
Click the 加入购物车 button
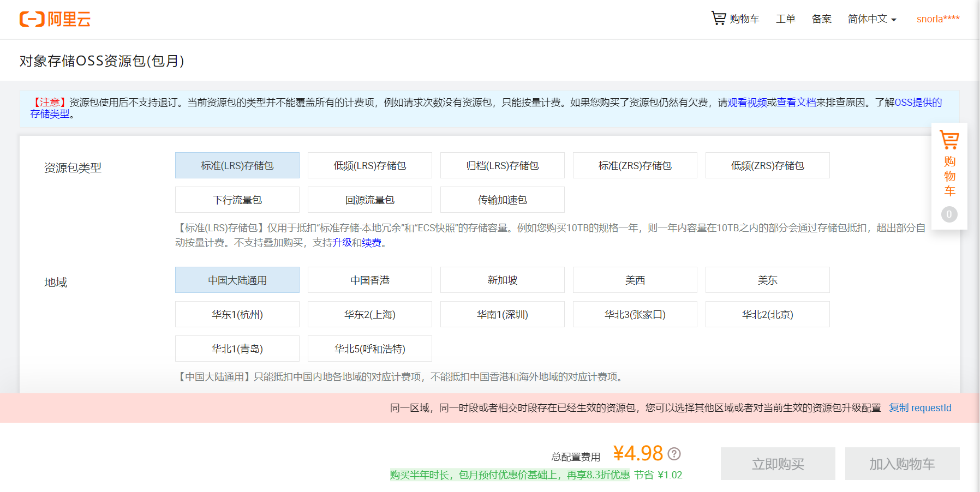[x=903, y=464]
